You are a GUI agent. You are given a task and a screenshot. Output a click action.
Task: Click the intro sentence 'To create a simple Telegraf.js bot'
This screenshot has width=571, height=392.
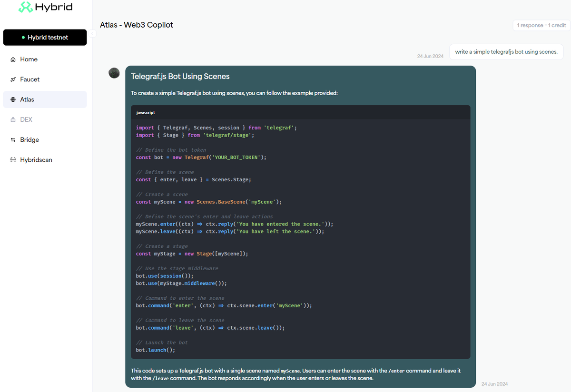[x=234, y=93]
